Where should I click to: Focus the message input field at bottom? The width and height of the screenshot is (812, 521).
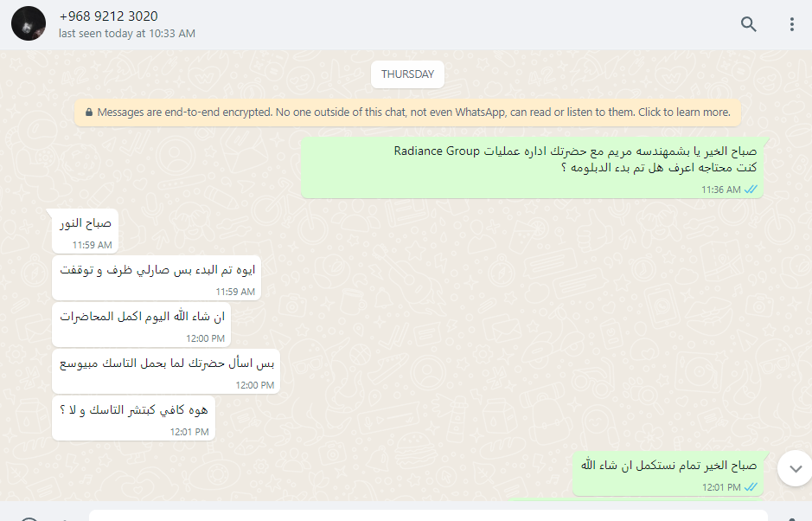[x=428, y=515]
